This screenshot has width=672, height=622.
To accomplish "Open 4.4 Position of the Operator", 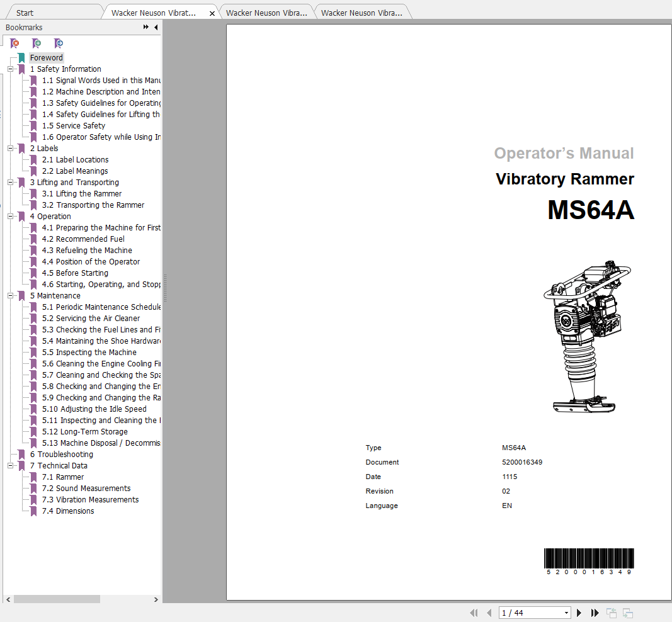I will [x=91, y=262].
